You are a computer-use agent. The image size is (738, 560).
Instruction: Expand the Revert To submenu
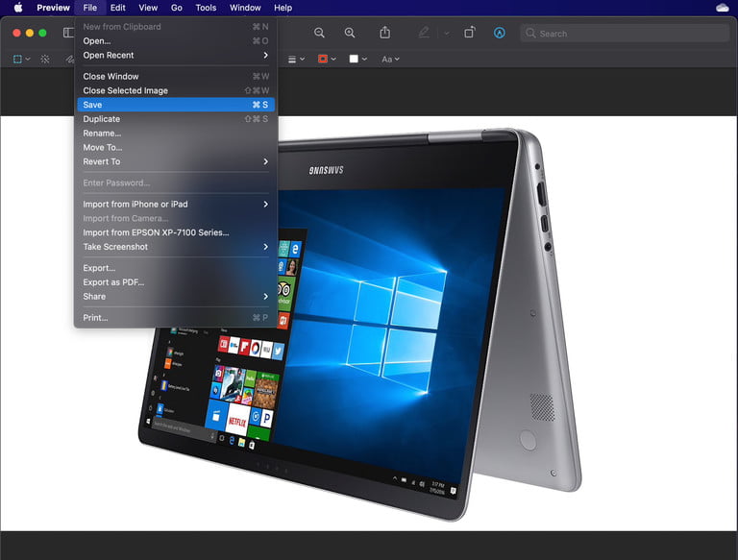pos(176,161)
